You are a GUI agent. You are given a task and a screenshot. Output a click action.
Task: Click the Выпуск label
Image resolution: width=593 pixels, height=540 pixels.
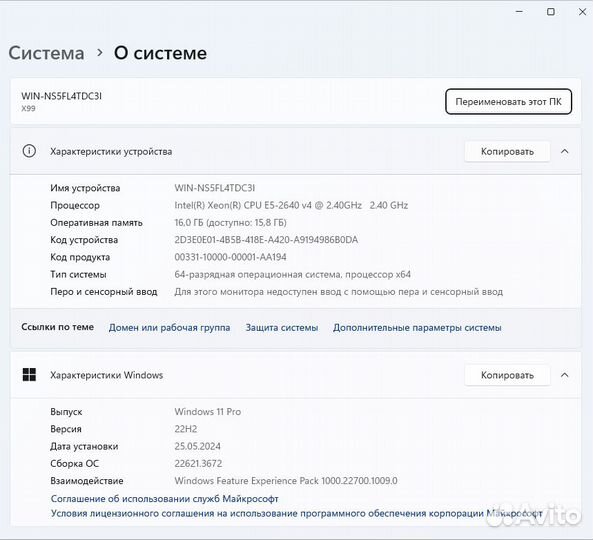[66, 412]
